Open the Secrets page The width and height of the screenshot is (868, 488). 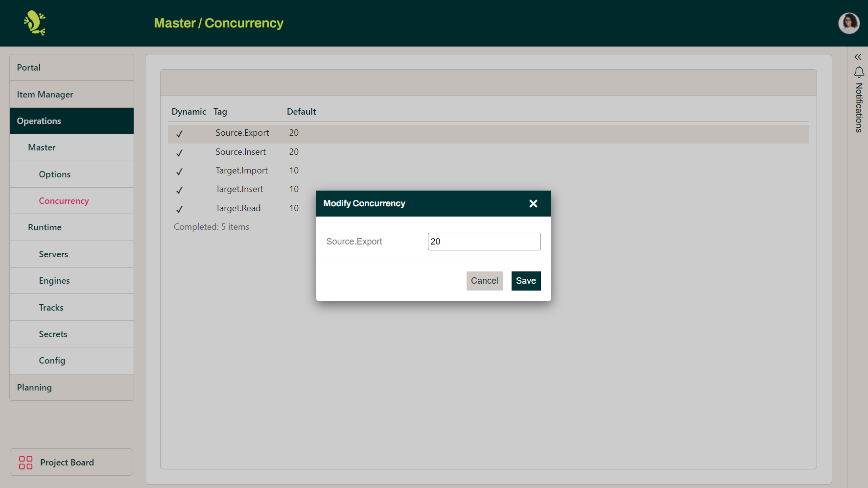[x=53, y=334]
